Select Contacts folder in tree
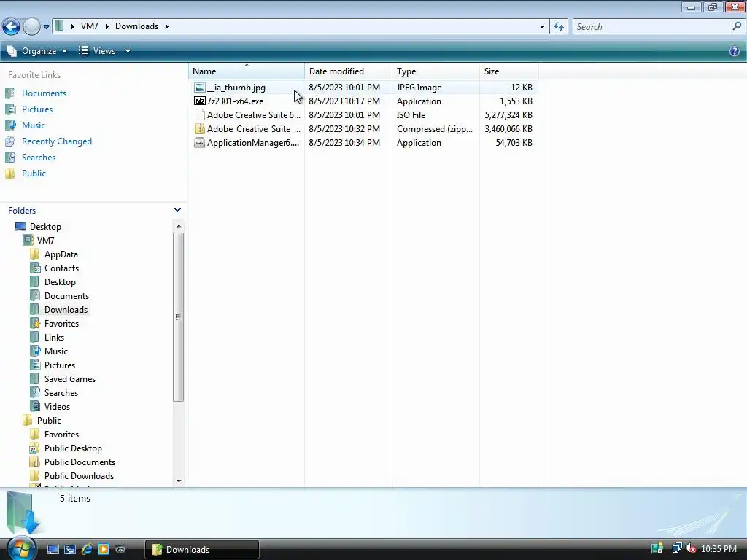This screenshot has width=747, height=560. click(61, 268)
